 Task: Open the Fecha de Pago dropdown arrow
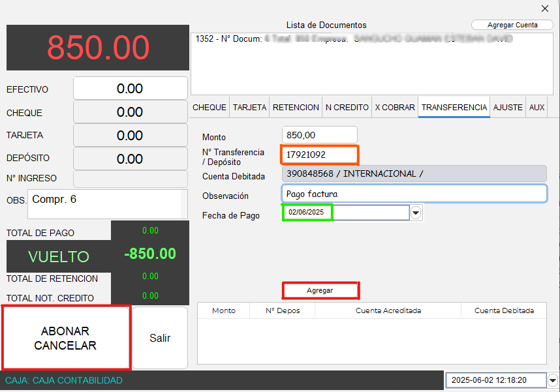tap(416, 213)
